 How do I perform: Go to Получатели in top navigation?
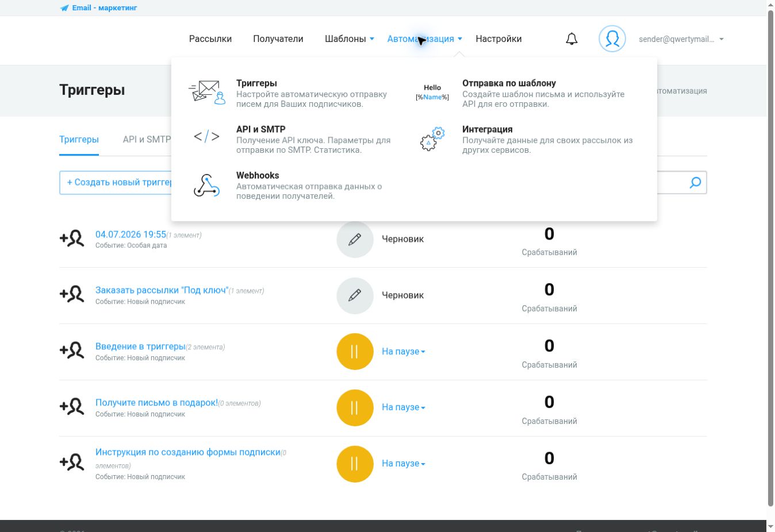[x=278, y=39]
